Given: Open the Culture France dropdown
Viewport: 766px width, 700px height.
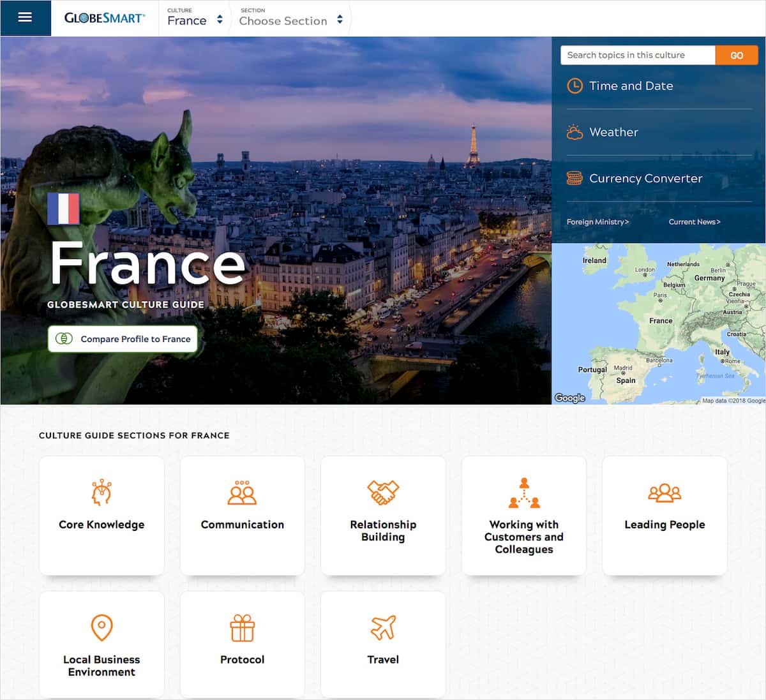Looking at the screenshot, I should point(194,18).
